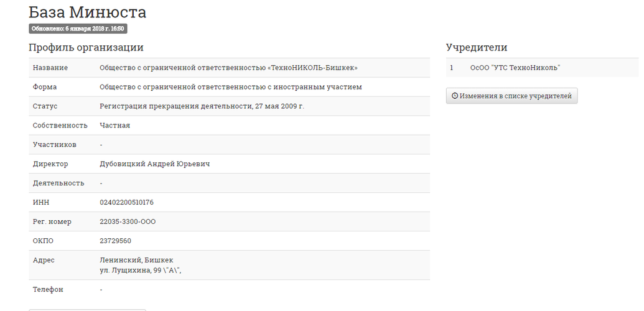Click organization name «ТехноНИКОЛЬ-Бишкек» value
The image size is (644, 311).
(x=228, y=68)
